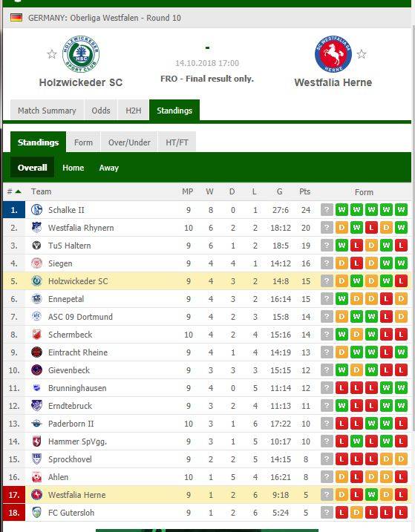
Task: Click the red L form box for Holzwickeder SC
Action: pos(401,281)
